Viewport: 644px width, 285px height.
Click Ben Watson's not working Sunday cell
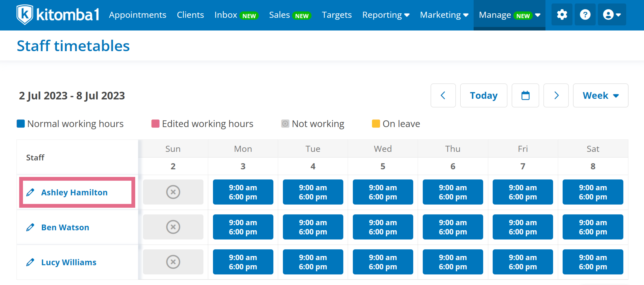coord(173,227)
